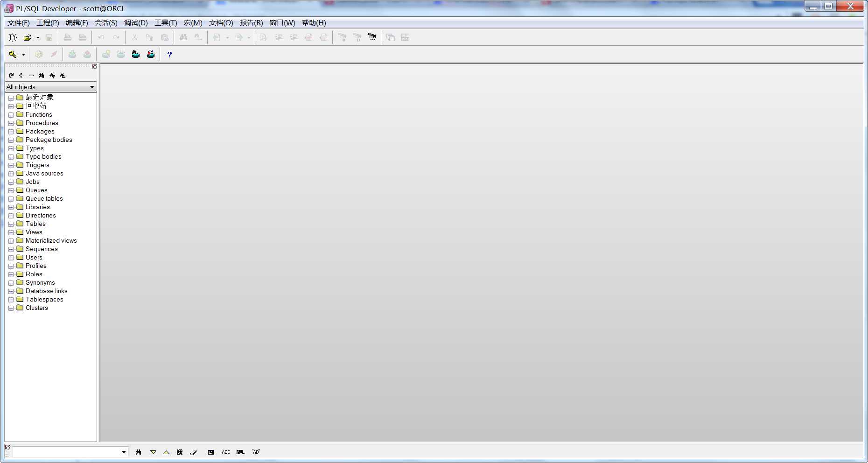Select the Synonyms tree item
Image resolution: width=868 pixels, height=463 pixels.
coord(40,282)
